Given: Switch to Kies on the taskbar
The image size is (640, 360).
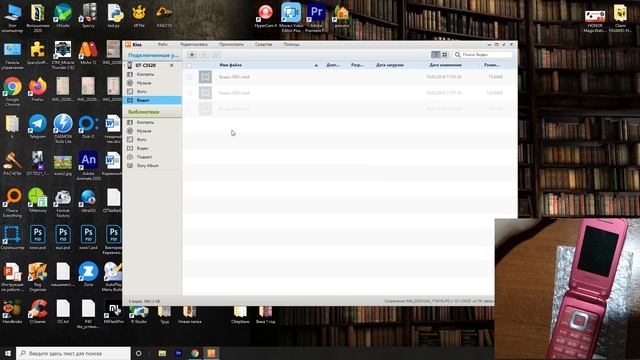Looking at the screenshot, I should 211,353.
